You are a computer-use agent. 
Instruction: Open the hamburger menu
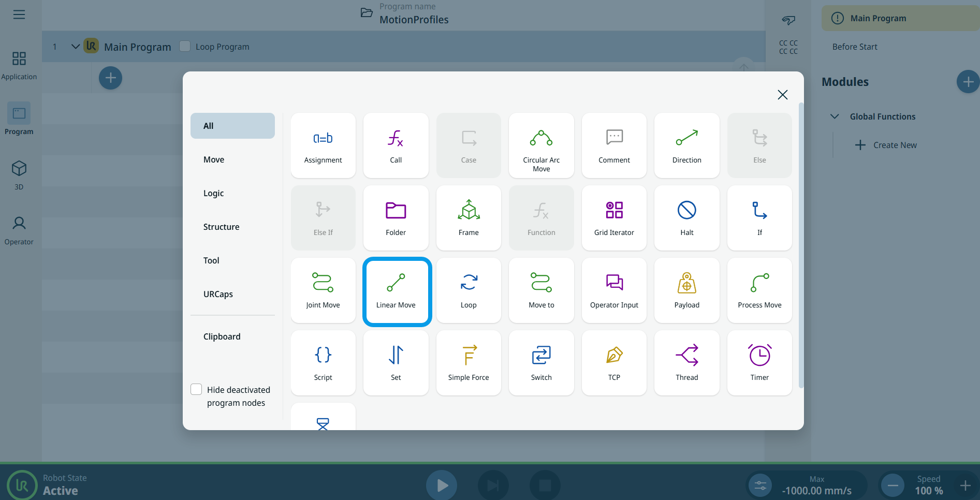click(19, 14)
